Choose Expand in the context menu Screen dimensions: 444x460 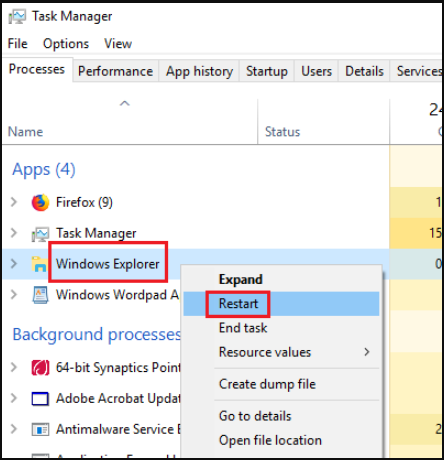click(282, 279)
